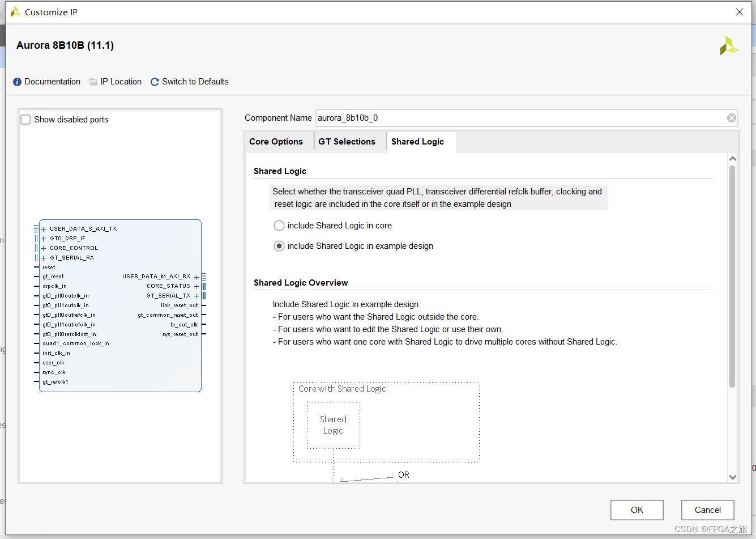
Task: Select include Shared Logic in example design
Action: click(279, 246)
